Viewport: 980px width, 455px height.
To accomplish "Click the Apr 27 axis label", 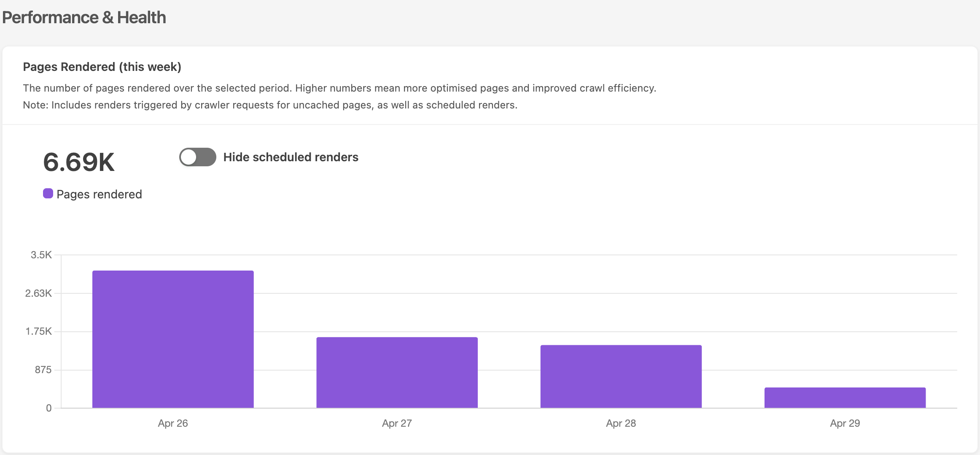I will pos(397,423).
